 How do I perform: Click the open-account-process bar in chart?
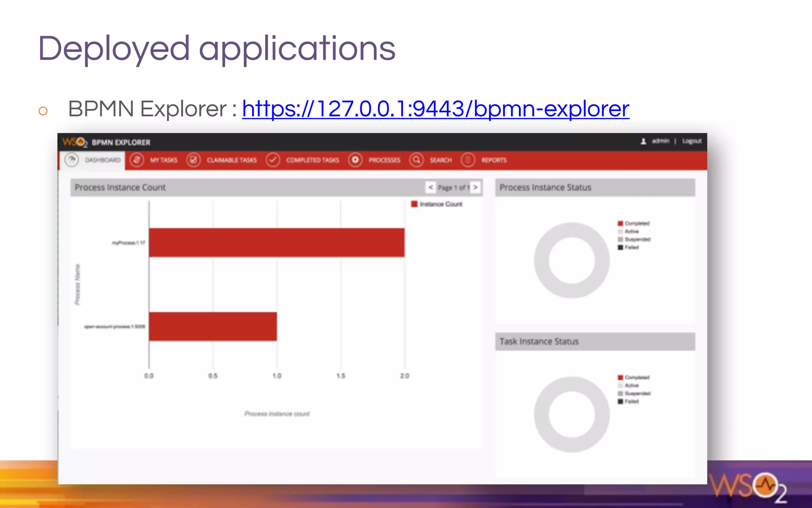213,327
